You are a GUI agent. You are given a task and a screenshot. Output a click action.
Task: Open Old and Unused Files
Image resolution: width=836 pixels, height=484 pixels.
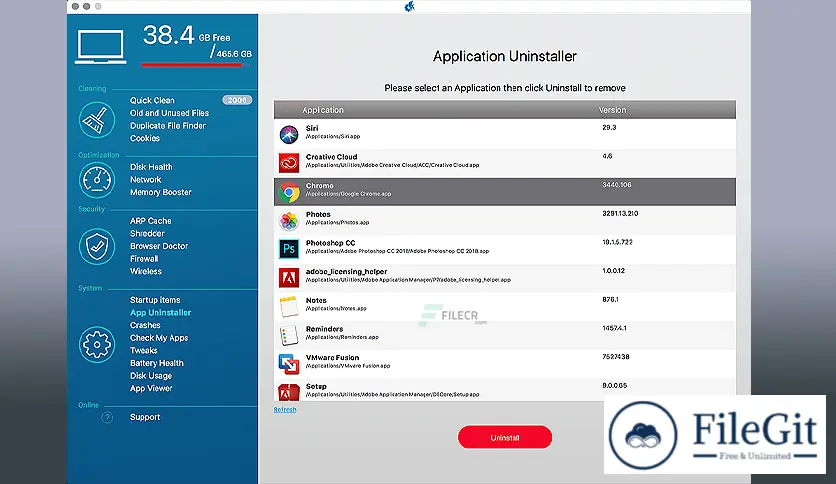coord(170,113)
